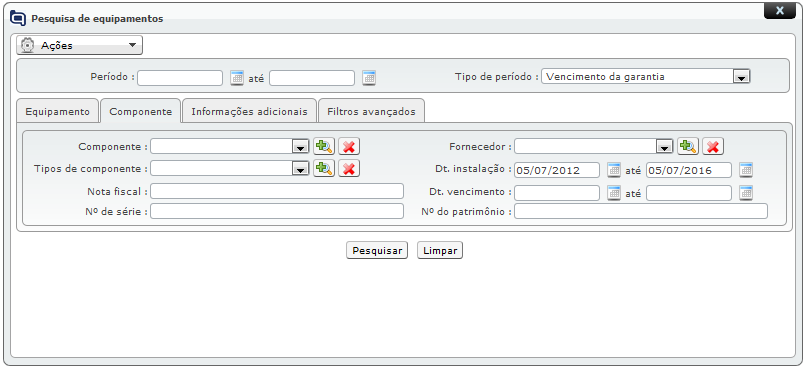Viewport: 806px width, 369px height.
Task: Expand the Componente combo box
Action: [x=300, y=147]
